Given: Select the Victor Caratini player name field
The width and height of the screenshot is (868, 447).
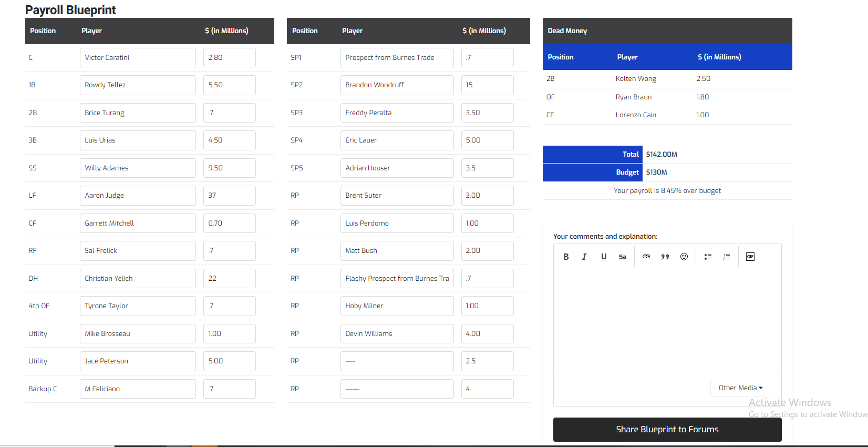Looking at the screenshot, I should coord(138,58).
